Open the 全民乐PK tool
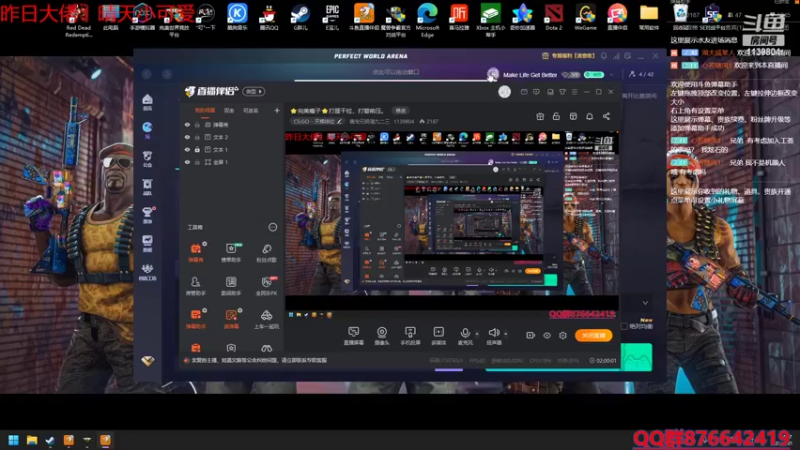 pyautogui.click(x=266, y=286)
